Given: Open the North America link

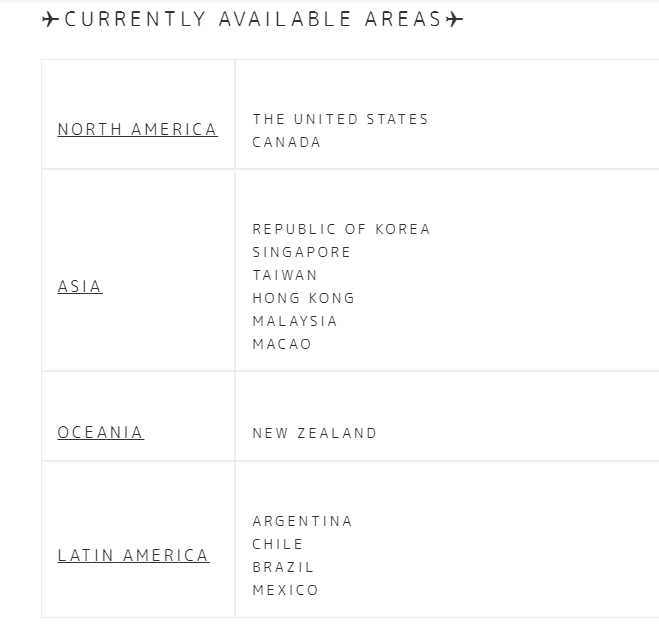Looking at the screenshot, I should click(137, 129).
